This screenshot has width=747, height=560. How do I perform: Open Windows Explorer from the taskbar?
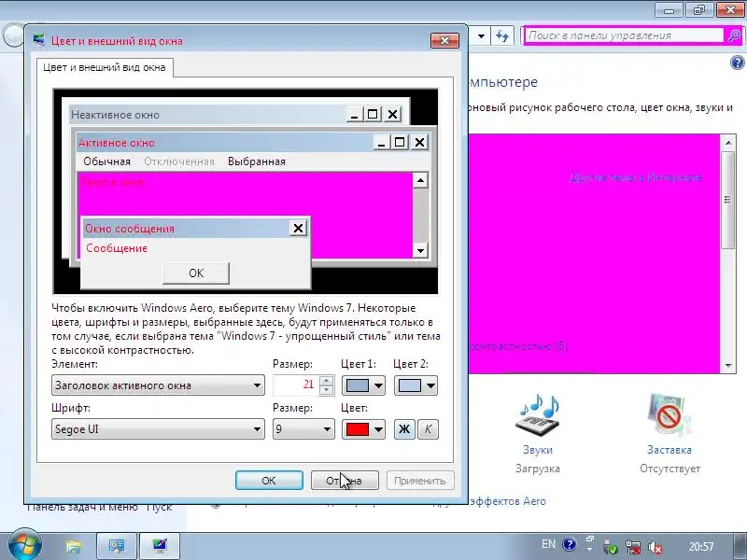click(x=74, y=546)
